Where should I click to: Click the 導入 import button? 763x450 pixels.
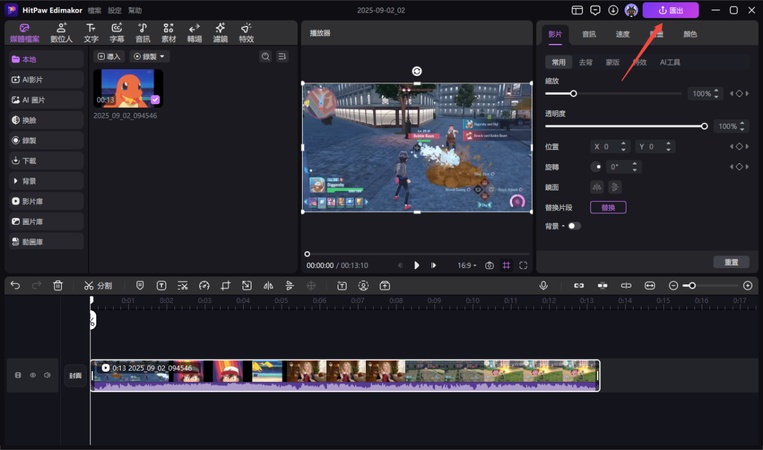[109, 56]
